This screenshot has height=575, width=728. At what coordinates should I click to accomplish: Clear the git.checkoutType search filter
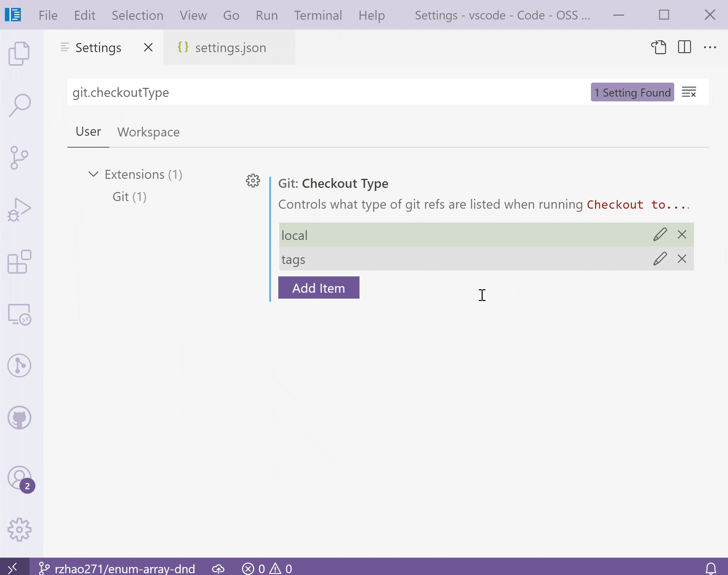(x=689, y=92)
